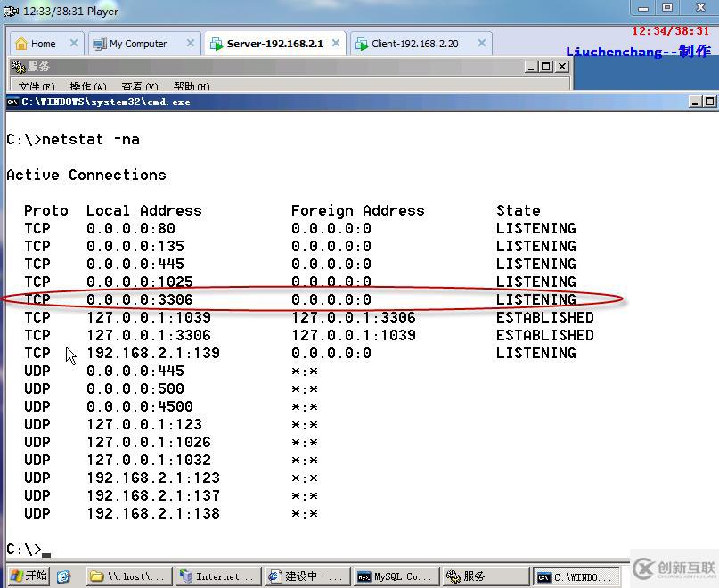Click UDP local address 192.168.2.1:138
This screenshot has width=719, height=588.
pyautogui.click(x=153, y=514)
